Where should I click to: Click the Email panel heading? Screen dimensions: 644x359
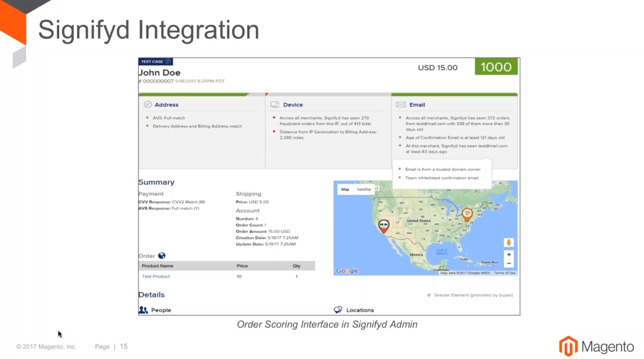click(x=417, y=105)
